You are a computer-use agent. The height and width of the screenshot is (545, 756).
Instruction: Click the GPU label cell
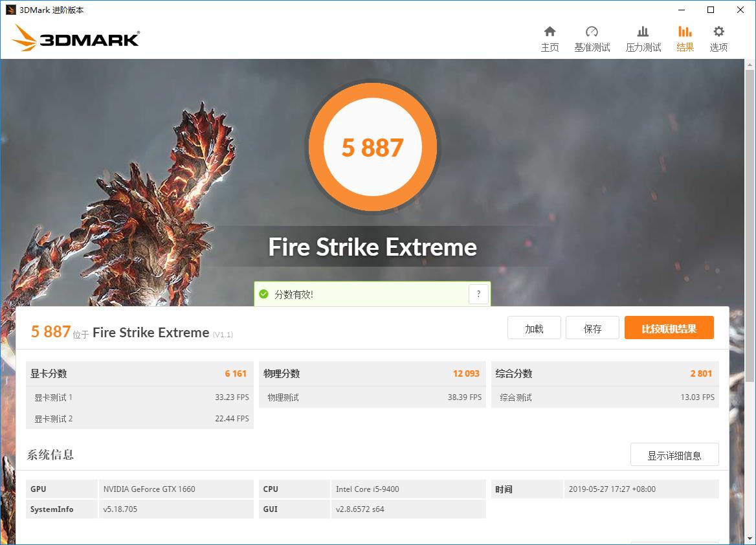(x=61, y=489)
